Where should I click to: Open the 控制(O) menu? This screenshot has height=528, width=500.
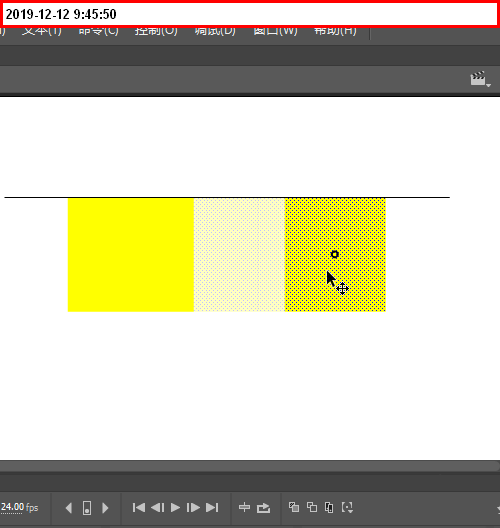point(156,31)
